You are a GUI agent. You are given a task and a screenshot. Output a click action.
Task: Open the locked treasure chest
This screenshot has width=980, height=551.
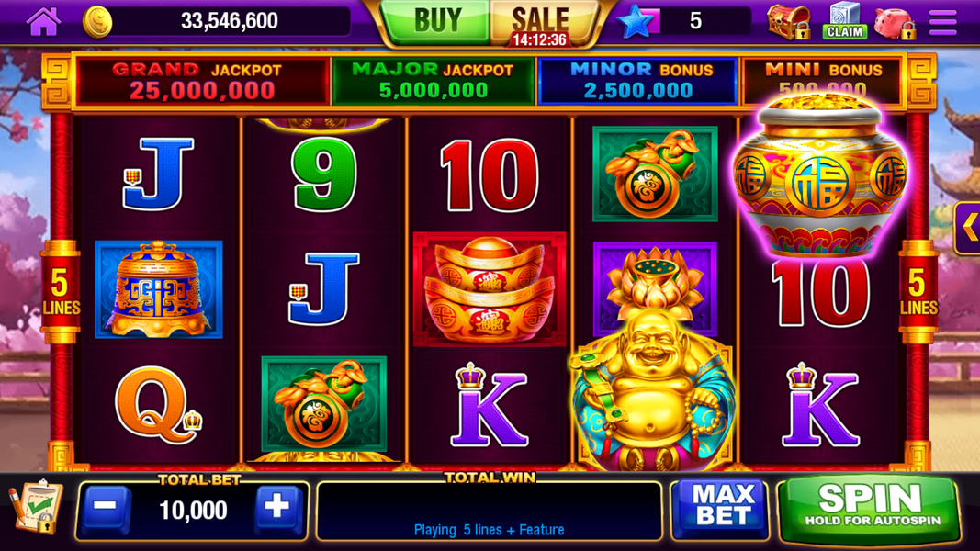tap(789, 21)
